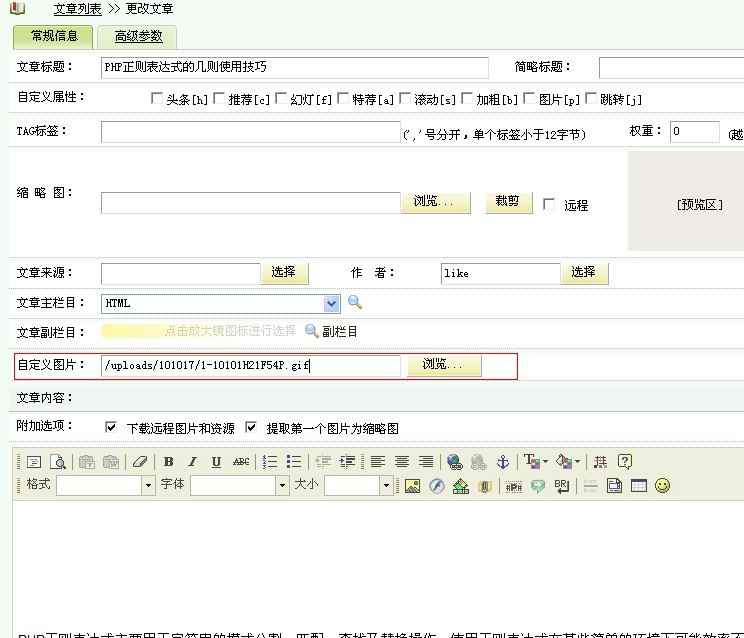Insert a hyperlink with the globe icon
Image resolution: width=744 pixels, height=638 pixels.
pyautogui.click(x=455, y=462)
